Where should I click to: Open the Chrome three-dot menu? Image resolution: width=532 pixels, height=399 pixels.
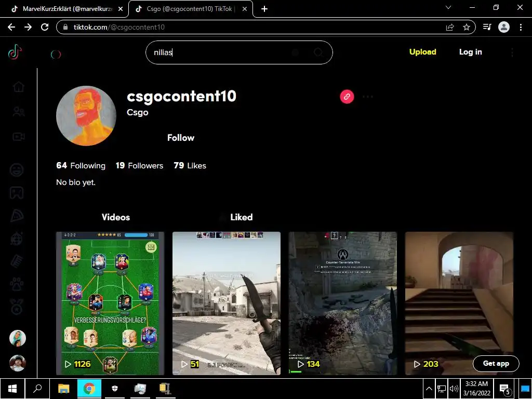[521, 27]
